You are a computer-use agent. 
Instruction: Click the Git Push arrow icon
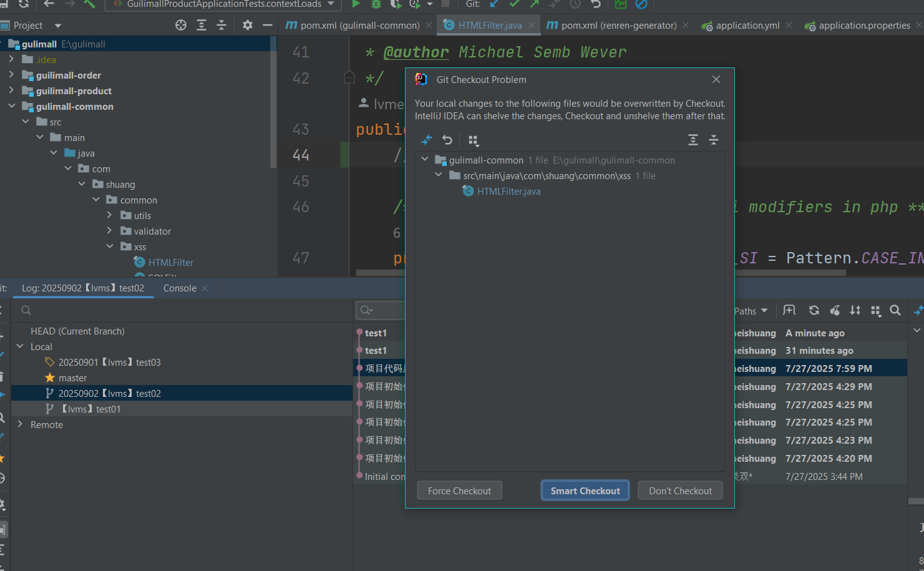pyautogui.click(x=535, y=4)
